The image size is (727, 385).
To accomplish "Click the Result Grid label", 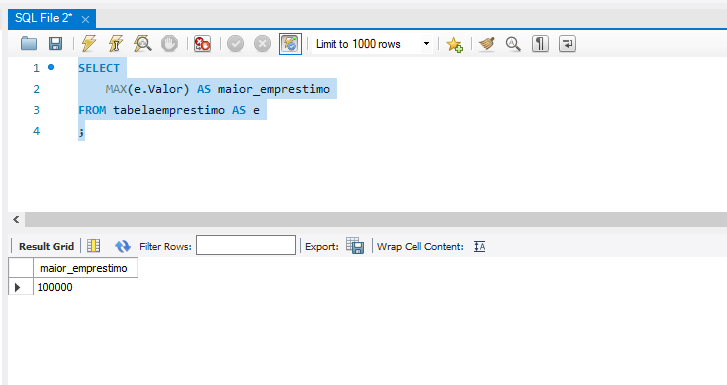I will click(46, 246).
